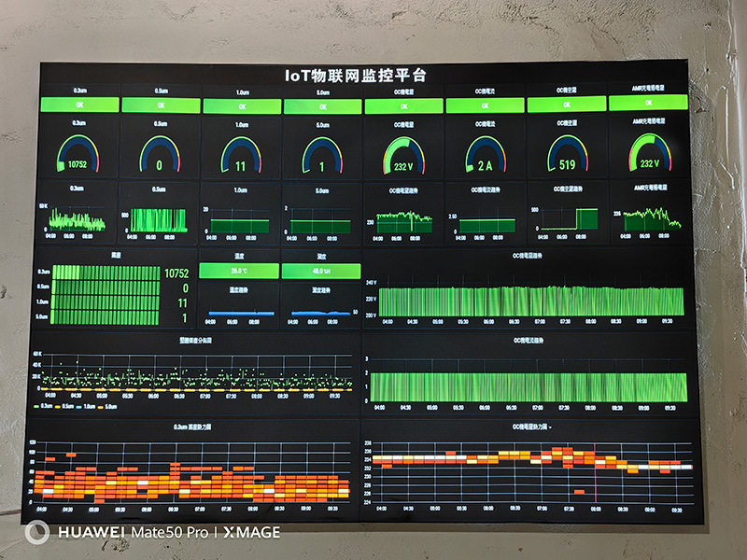The image size is (747, 560).
Task: Click the 2 A current gauge
Action: [x=485, y=155]
